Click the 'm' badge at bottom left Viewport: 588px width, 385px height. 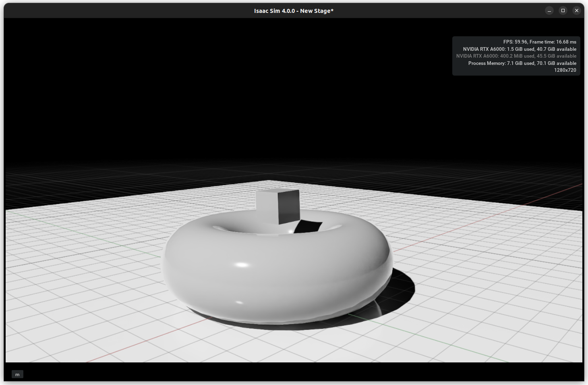17,374
